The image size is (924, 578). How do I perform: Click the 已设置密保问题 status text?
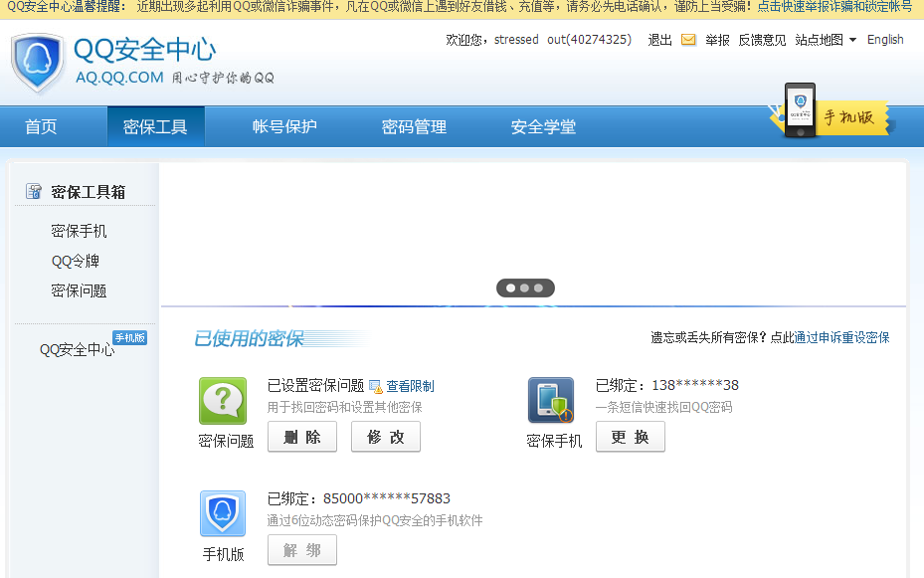(316, 386)
